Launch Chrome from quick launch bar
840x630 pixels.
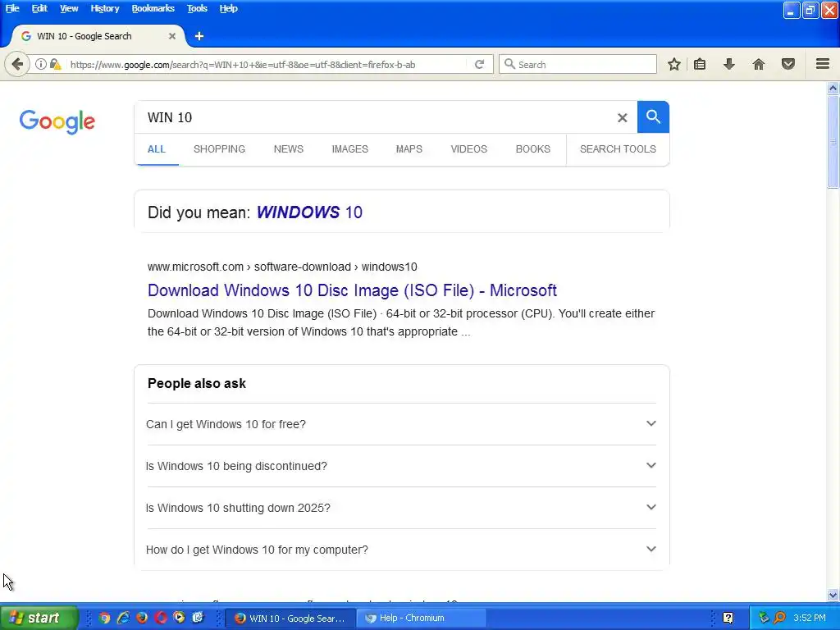pos(104,618)
